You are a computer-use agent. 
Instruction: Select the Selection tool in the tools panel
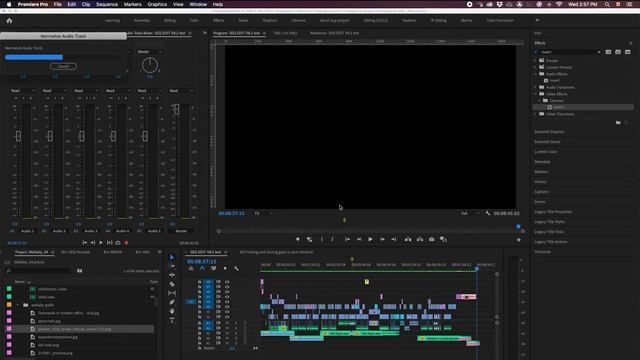tap(172, 258)
